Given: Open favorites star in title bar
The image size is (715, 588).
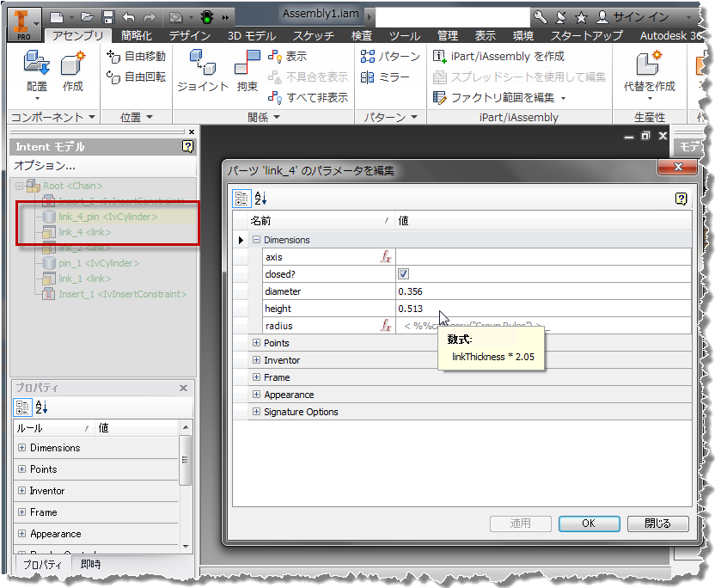Looking at the screenshot, I should (581, 18).
